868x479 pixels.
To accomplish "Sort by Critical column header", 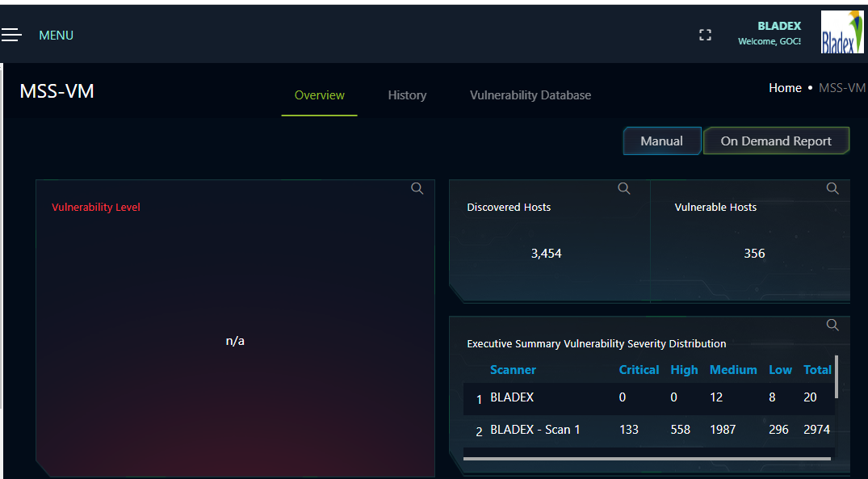I will point(639,370).
